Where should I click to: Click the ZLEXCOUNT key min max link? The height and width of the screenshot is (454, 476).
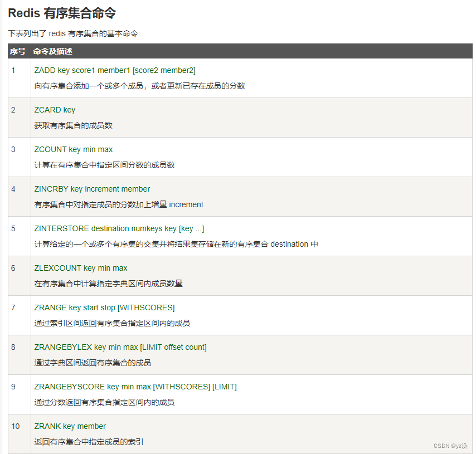pyautogui.click(x=80, y=268)
